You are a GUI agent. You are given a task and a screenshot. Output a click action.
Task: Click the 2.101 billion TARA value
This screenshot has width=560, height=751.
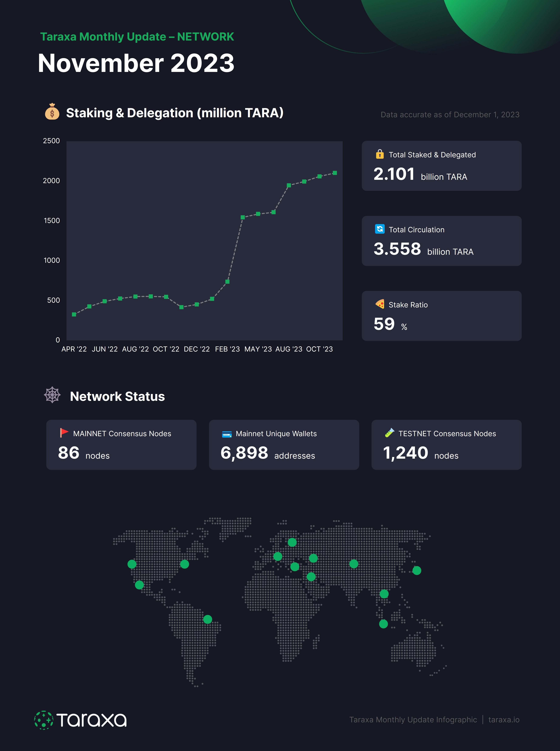(420, 174)
